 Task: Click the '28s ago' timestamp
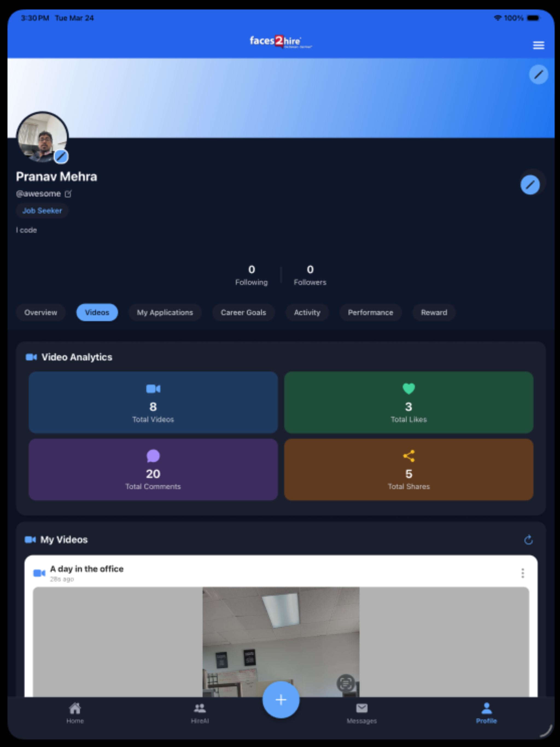click(62, 579)
